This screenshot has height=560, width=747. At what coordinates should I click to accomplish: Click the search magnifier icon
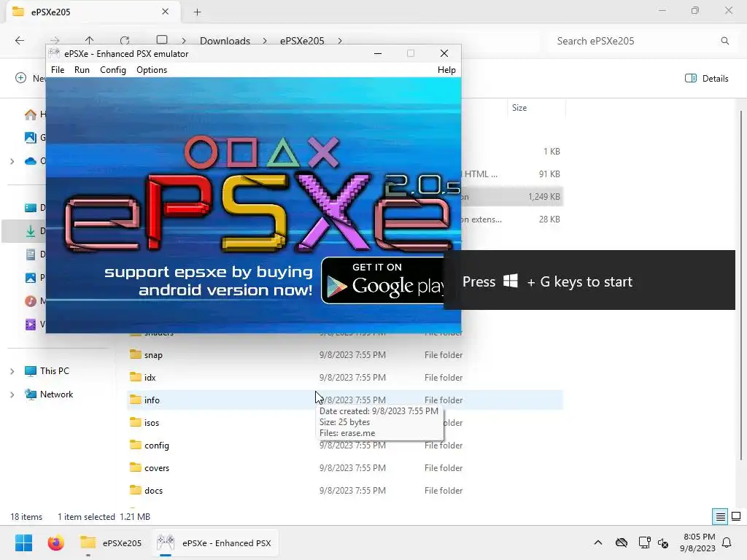pos(724,41)
